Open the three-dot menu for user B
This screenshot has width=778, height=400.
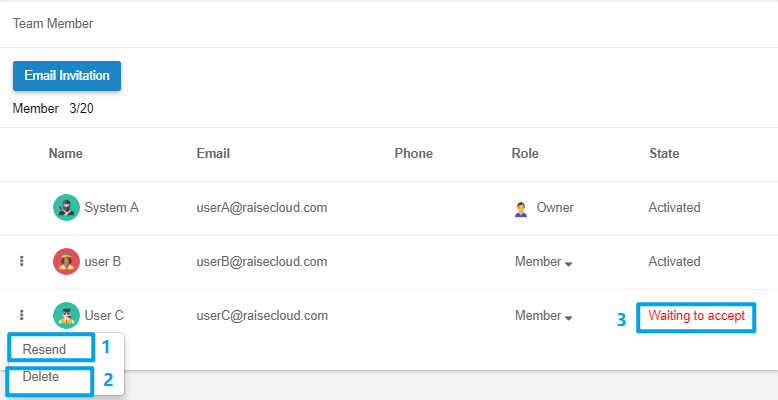click(22, 262)
